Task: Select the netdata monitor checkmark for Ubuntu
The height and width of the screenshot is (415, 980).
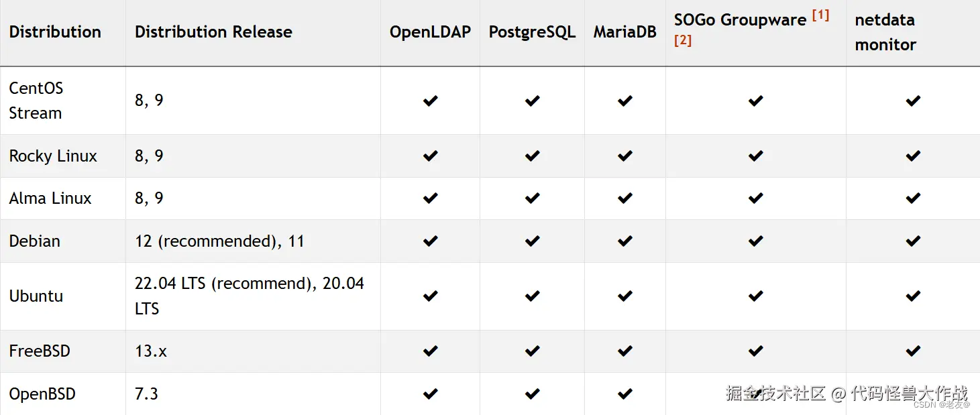Action: [913, 296]
